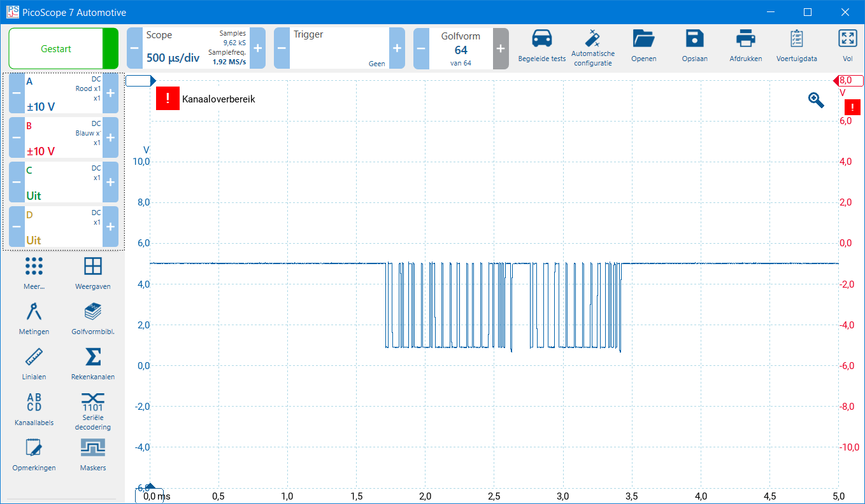Open the Meer... menu
Screen dimensions: 865x504
[34, 267]
